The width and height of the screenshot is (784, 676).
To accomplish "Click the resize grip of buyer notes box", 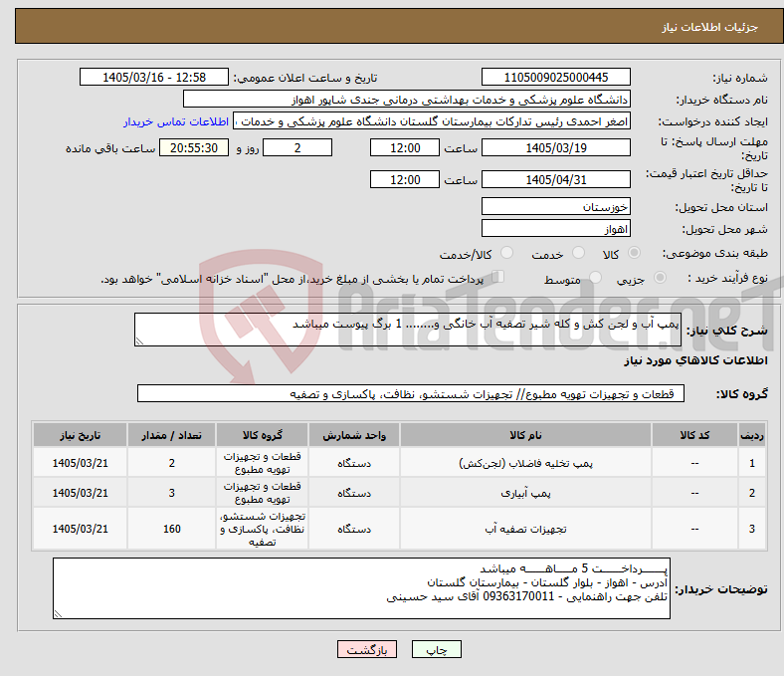I will click(x=58, y=614).
